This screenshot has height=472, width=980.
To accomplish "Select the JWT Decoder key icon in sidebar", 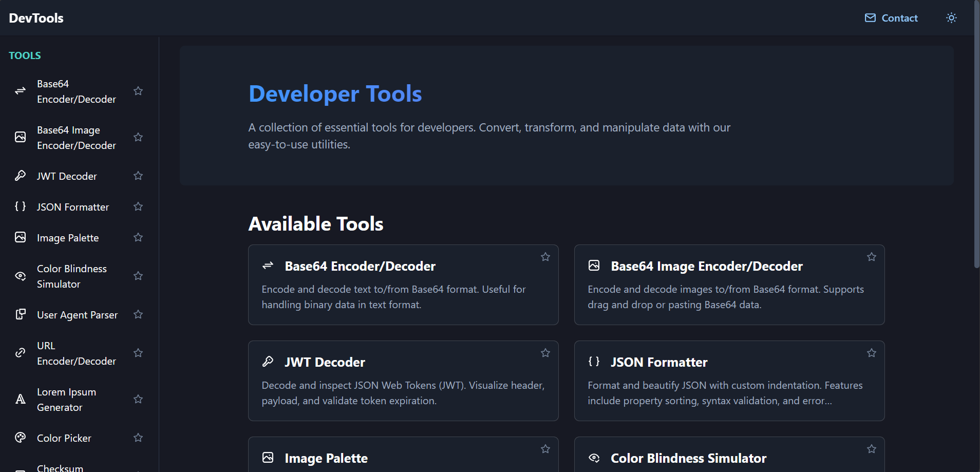I will pos(21,176).
